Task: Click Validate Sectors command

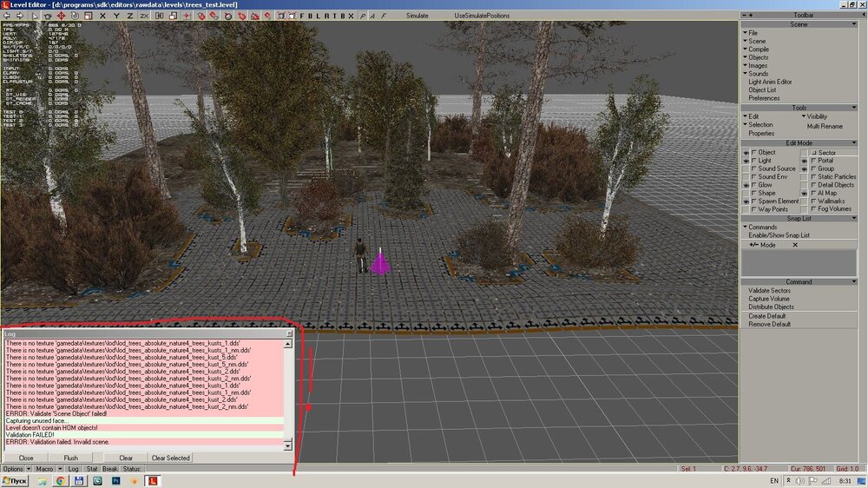Action: click(x=770, y=290)
